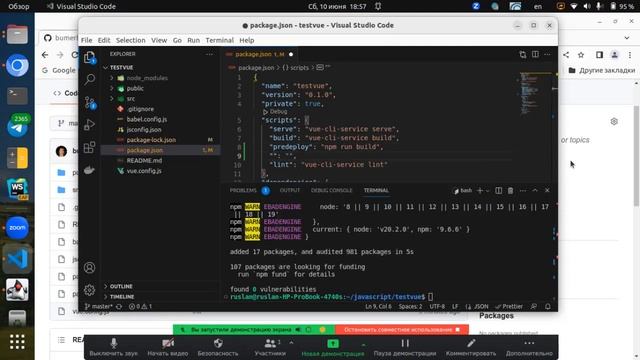Open WebStorm from the Ubuntu dock
The width and height of the screenshot is (640, 360).
(x=17, y=189)
